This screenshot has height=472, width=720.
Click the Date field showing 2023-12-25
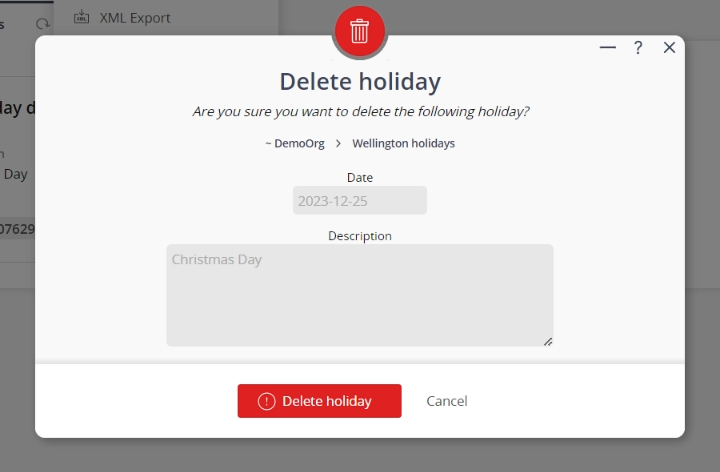[x=360, y=200]
